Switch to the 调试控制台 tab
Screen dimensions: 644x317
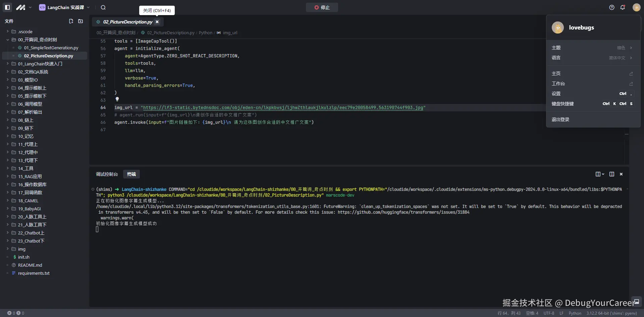(107, 174)
